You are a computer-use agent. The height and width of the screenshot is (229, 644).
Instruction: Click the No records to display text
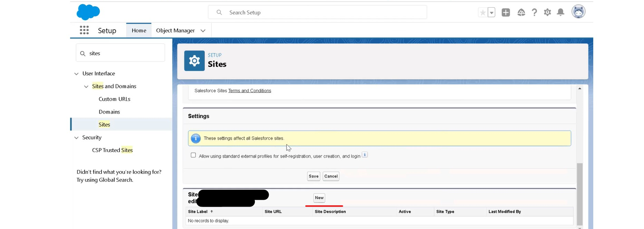click(209, 221)
